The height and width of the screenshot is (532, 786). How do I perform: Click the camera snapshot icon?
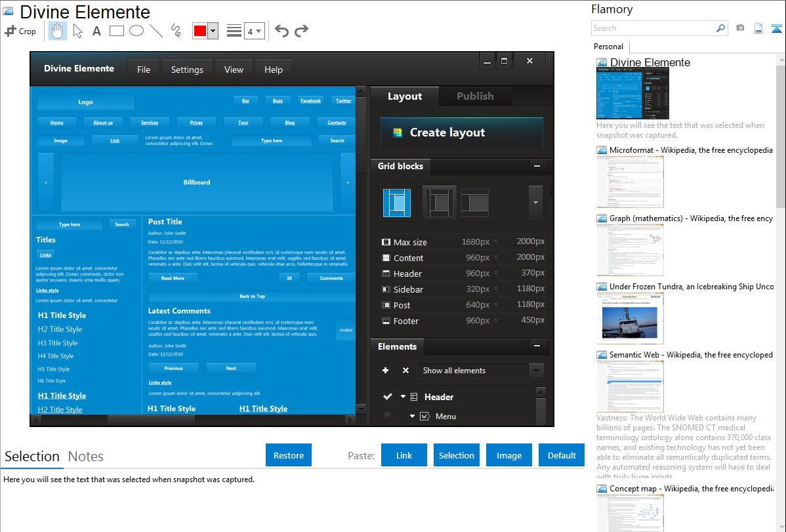[740, 28]
